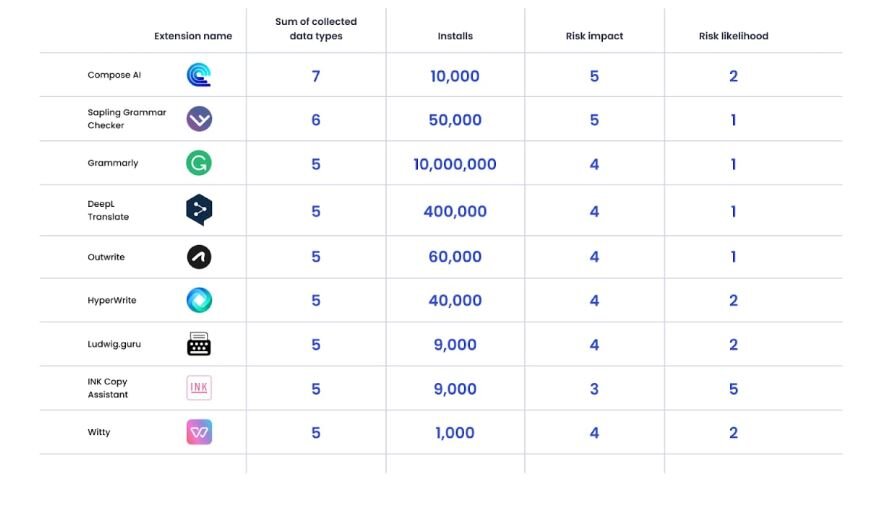Click the HyperWrite extension name
The width and height of the screenshot is (893, 524).
click(112, 300)
